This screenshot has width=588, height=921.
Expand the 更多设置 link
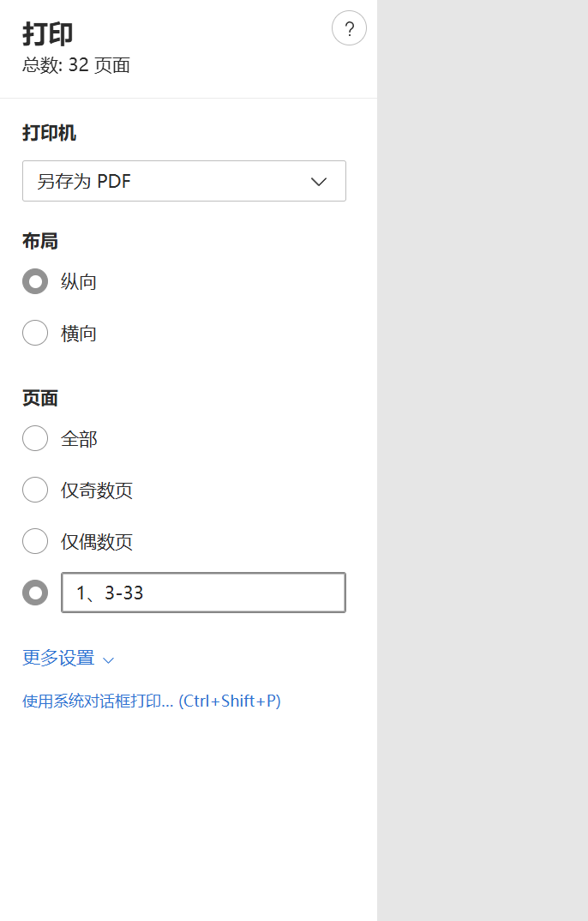click(58, 658)
